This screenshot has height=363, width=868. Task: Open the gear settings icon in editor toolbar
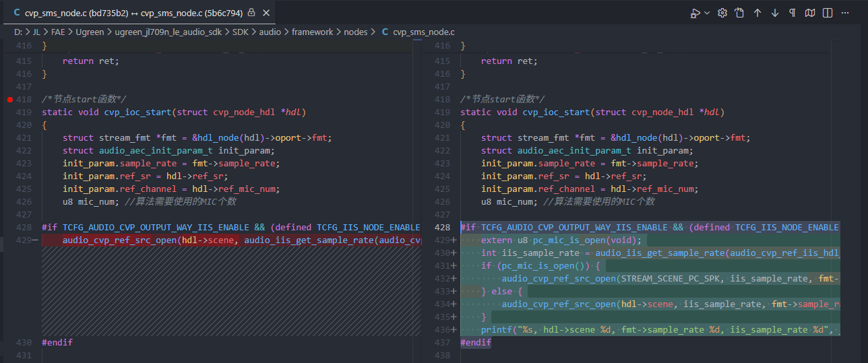point(722,13)
